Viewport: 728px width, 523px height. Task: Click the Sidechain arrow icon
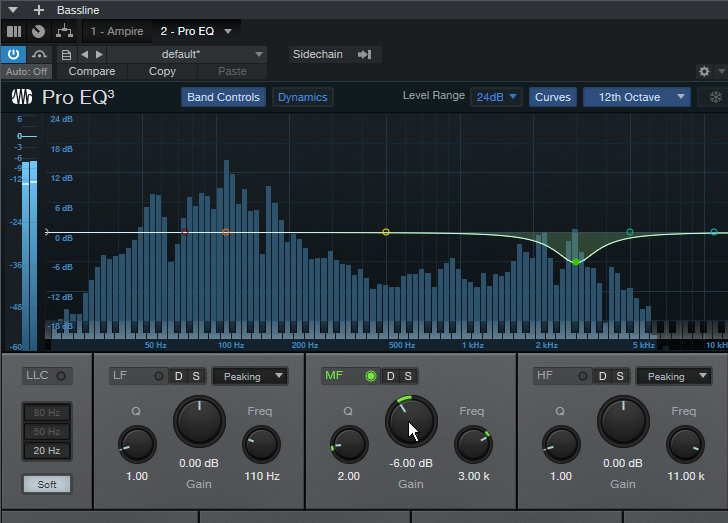(364, 54)
